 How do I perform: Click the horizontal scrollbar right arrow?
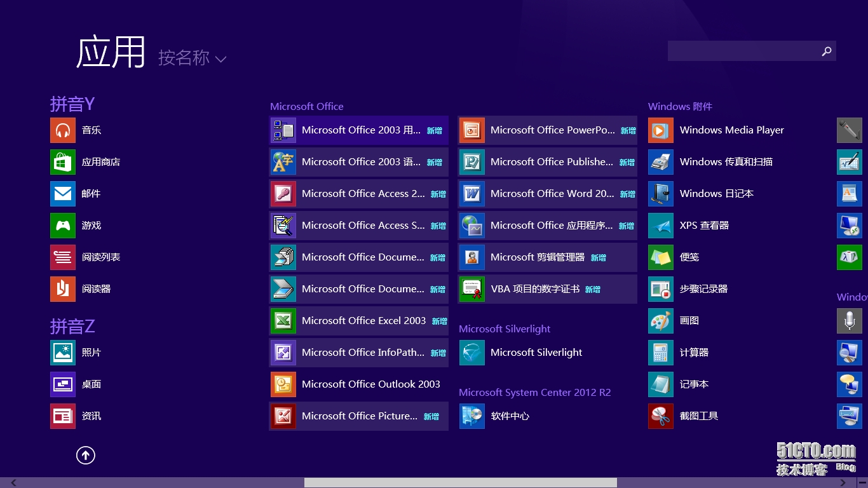(x=843, y=483)
